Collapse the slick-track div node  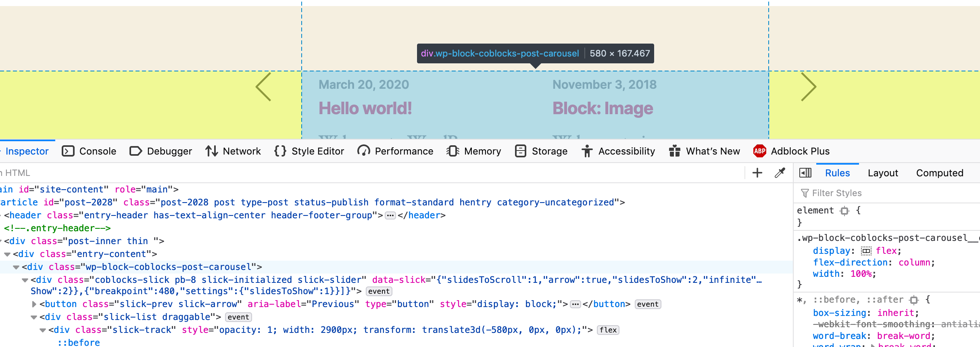click(x=43, y=330)
